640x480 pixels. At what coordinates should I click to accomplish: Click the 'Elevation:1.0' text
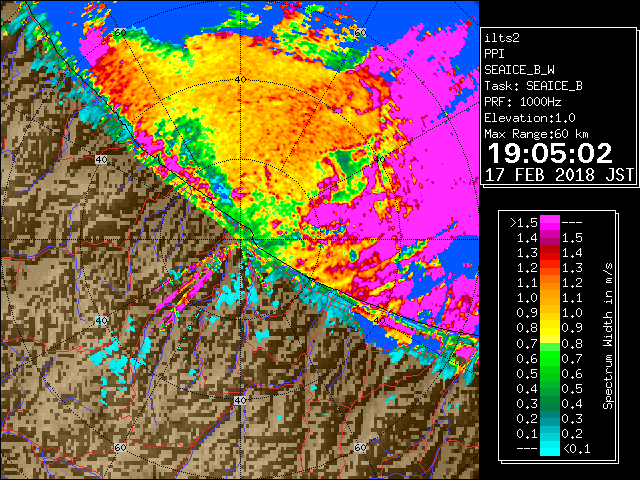pyautogui.click(x=530, y=118)
